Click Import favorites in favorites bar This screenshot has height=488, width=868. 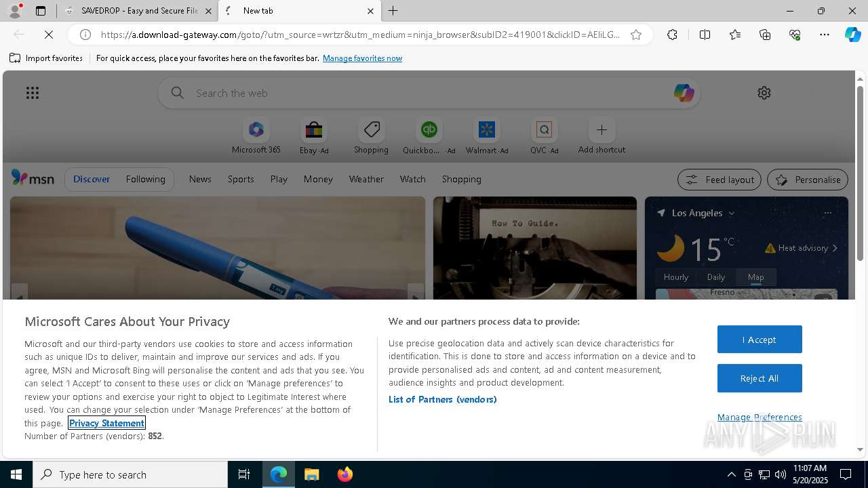46,58
